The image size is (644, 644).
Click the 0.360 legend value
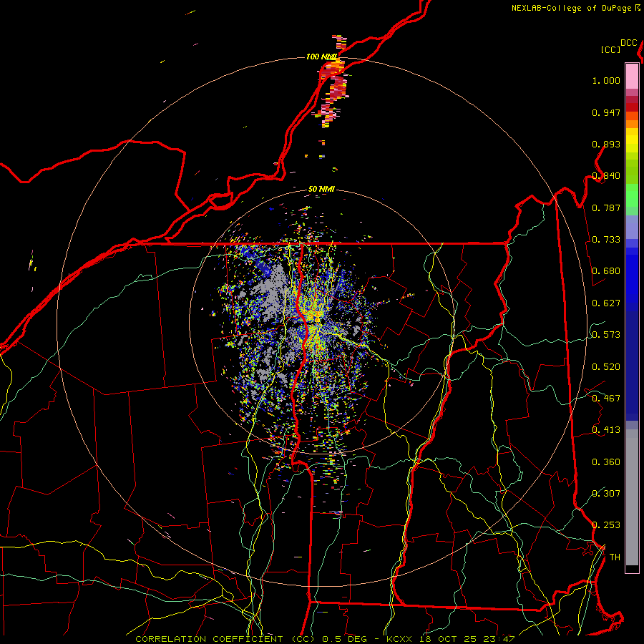pos(606,462)
